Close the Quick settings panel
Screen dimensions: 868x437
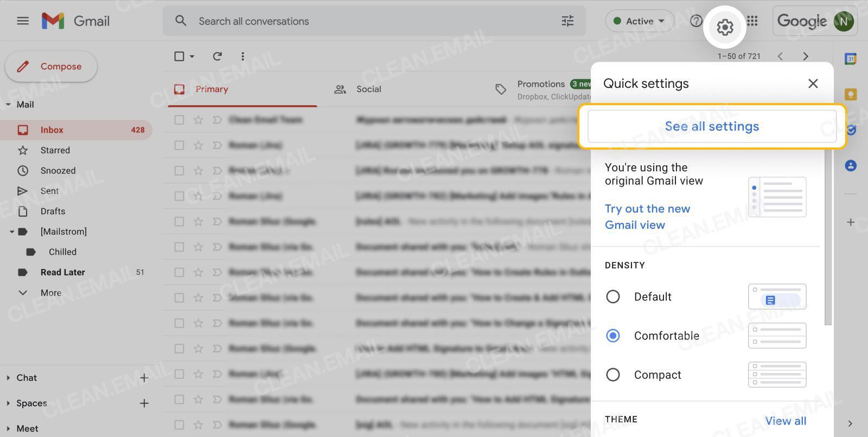(x=813, y=83)
